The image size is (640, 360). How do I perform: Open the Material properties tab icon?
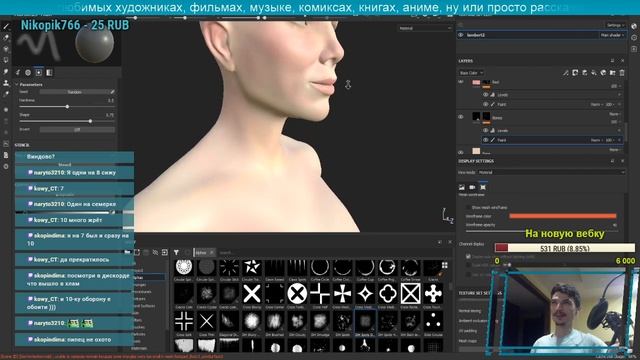point(49,72)
